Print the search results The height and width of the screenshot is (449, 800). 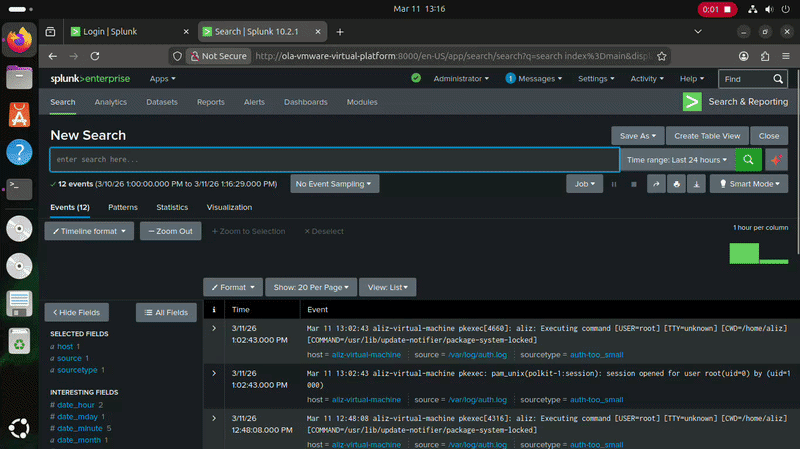[677, 184]
